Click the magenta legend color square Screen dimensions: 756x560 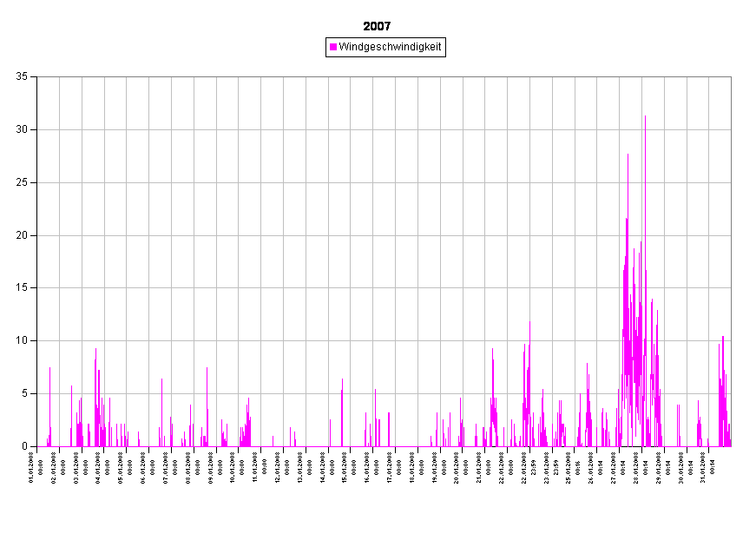tap(333, 47)
